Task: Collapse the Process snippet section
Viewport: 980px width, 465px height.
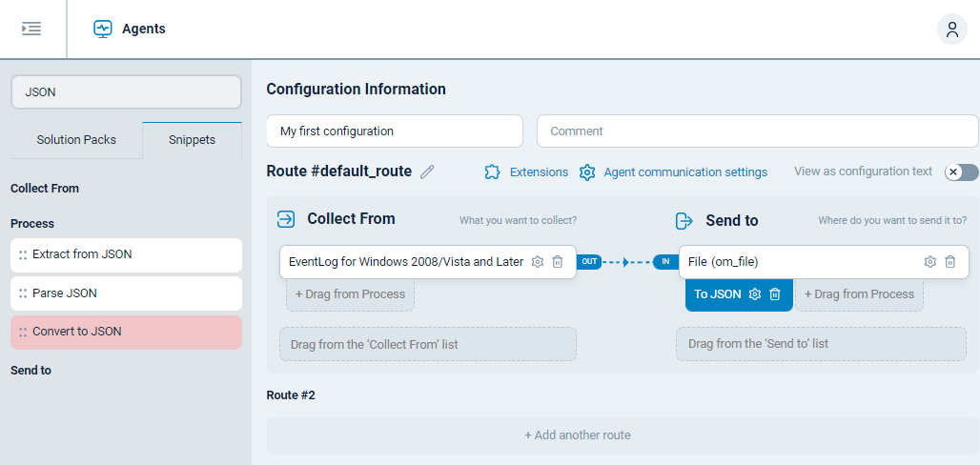Action: click(32, 224)
